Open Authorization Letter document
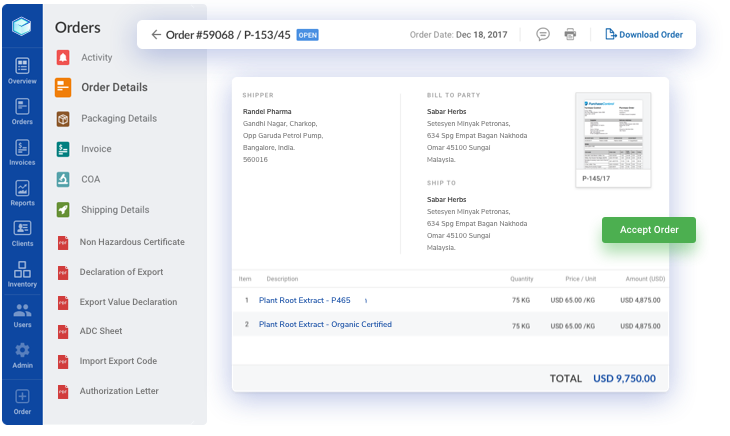 (119, 391)
